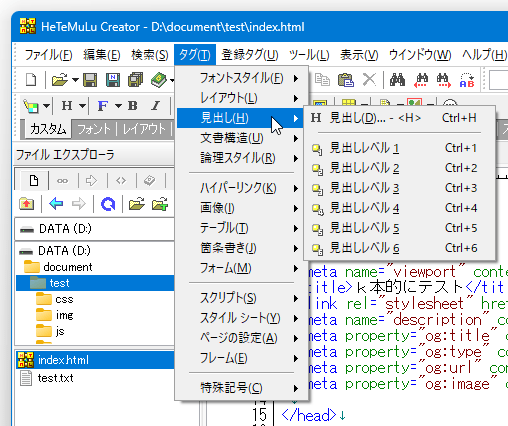This screenshot has width=508, height=426.
Task: Open dropdown arrow next to F icon
Action: point(118,106)
